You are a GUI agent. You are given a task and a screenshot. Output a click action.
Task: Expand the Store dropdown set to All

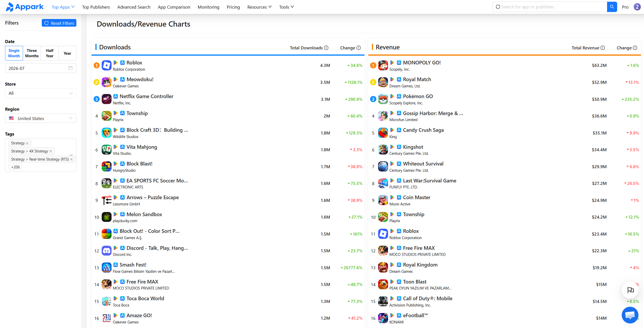(41, 93)
